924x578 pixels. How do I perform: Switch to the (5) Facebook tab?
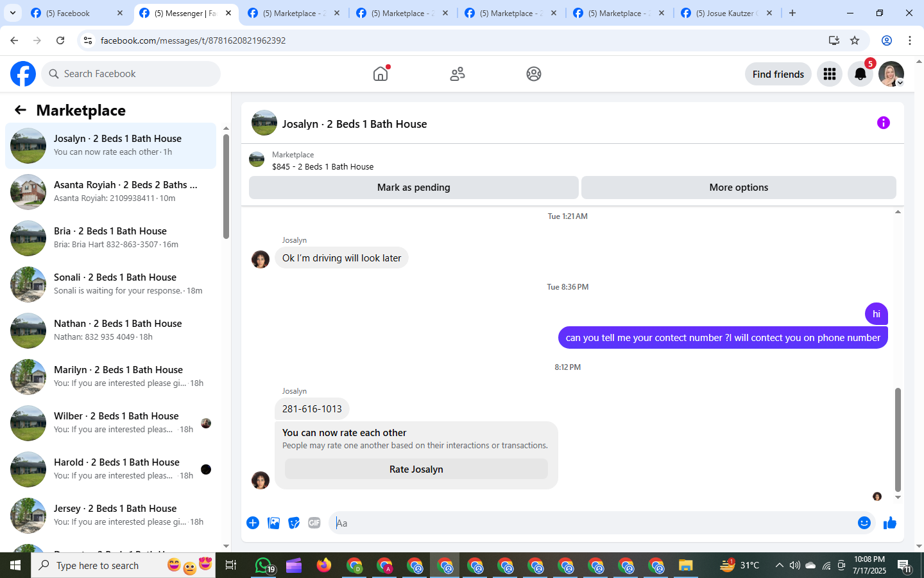click(78, 13)
